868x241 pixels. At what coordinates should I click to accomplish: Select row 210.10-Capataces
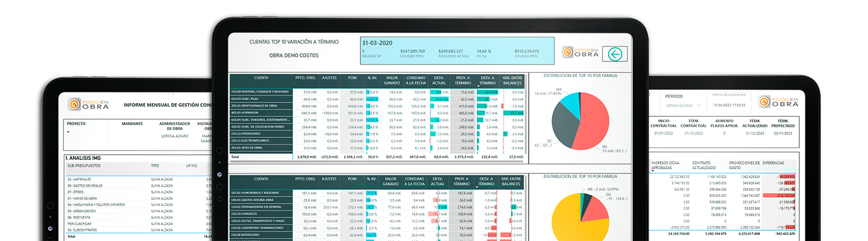pyautogui.click(x=377, y=214)
